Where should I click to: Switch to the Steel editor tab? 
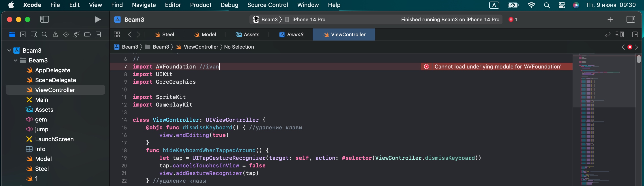(164, 34)
